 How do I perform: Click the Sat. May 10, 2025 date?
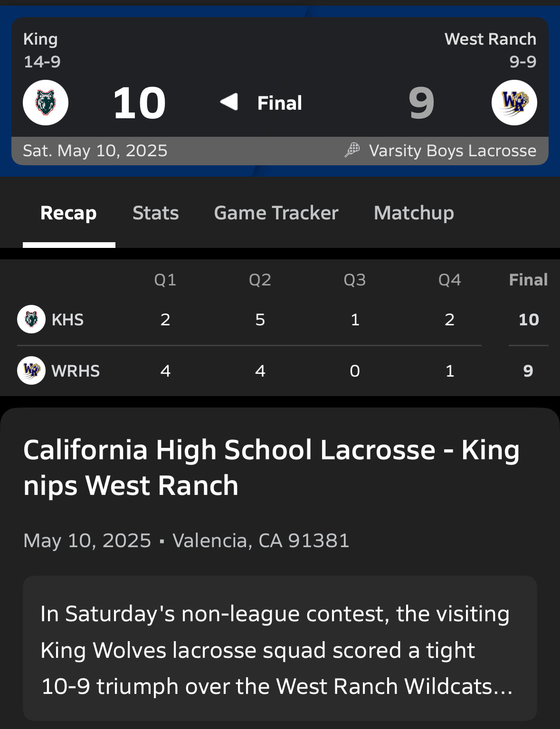pyautogui.click(x=95, y=151)
